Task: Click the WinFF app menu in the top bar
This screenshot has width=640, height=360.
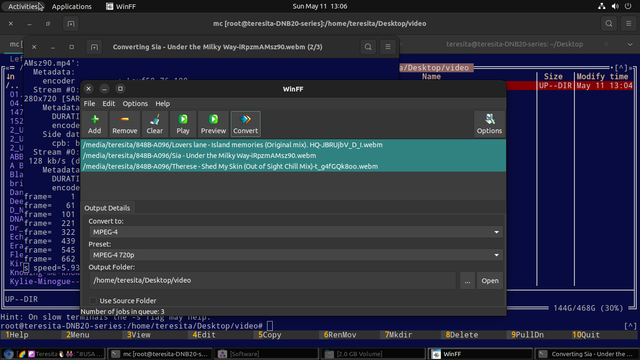Action: coord(121,6)
